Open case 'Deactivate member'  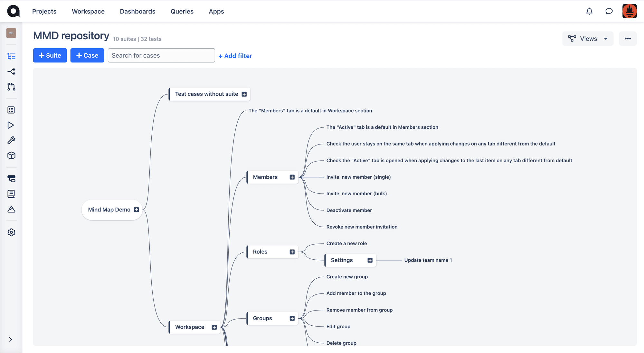[x=349, y=210]
